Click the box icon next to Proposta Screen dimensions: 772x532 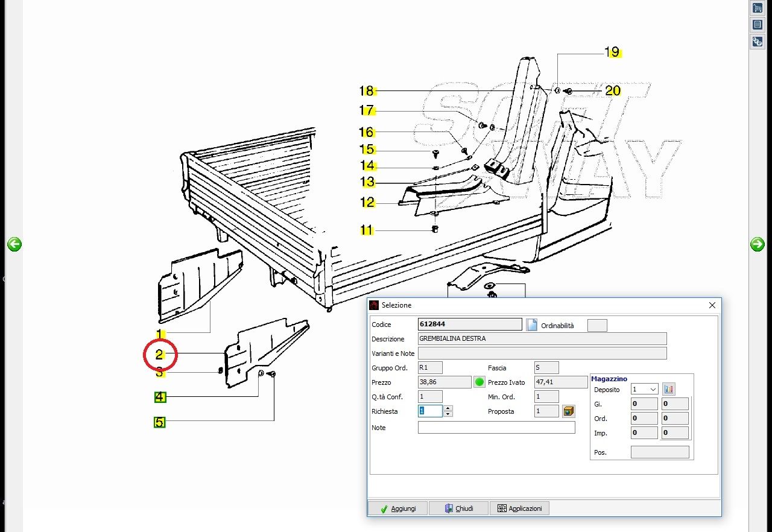coord(568,411)
